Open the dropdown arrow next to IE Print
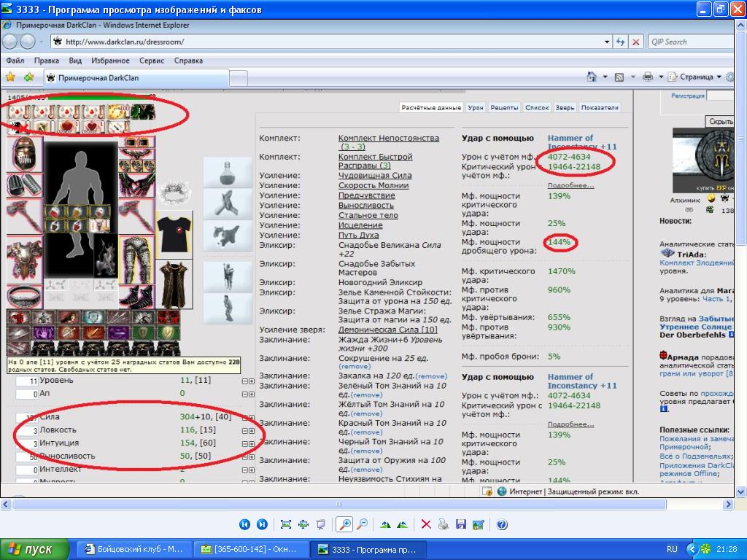Viewport: 747px width, 560px height. 661,77
